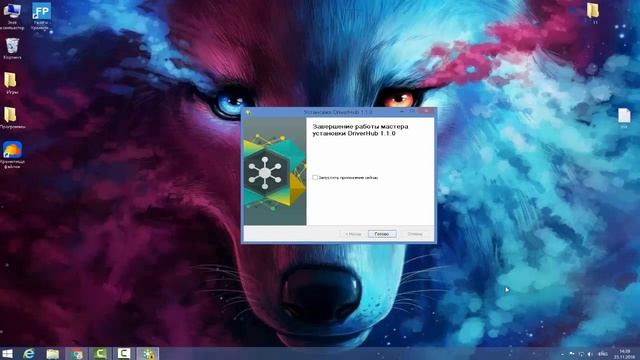Viewport: 640px width, 360px height.
Task: Minimize the DriverHub installer window
Action: pos(402,111)
